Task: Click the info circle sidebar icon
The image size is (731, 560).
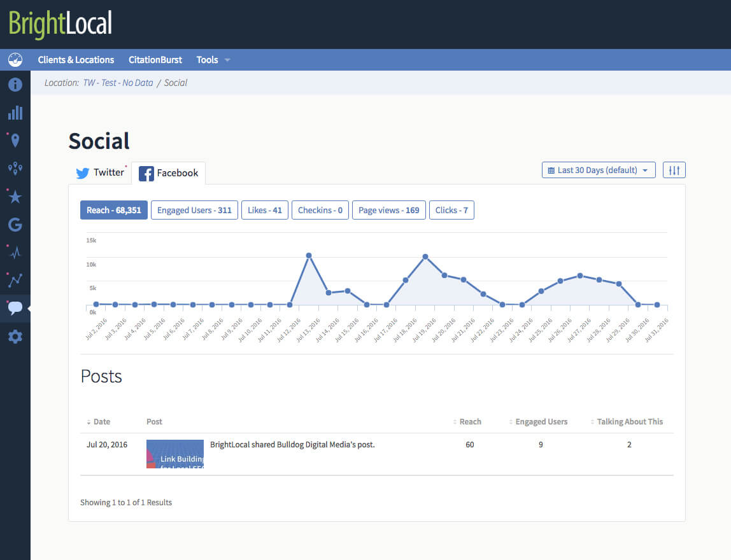Action: 15,85
